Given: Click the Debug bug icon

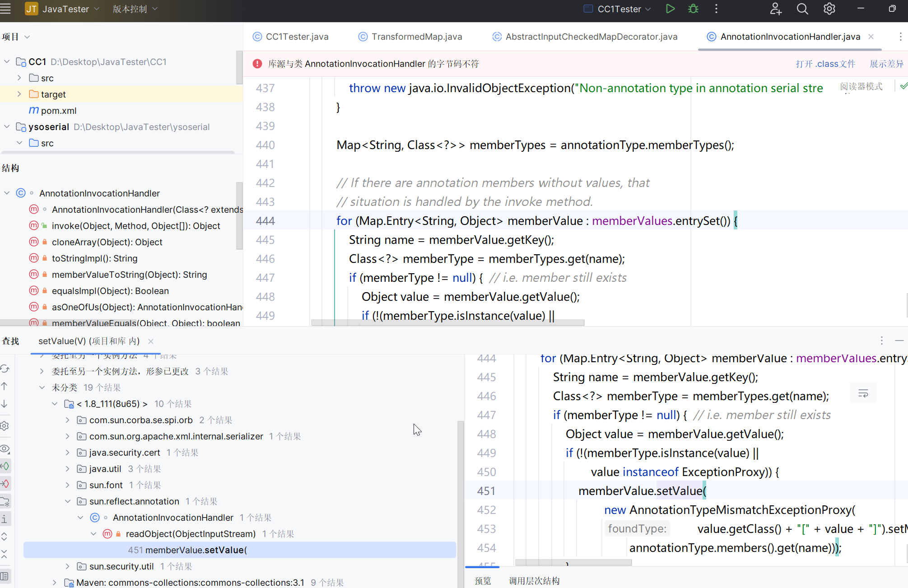Looking at the screenshot, I should point(693,9).
